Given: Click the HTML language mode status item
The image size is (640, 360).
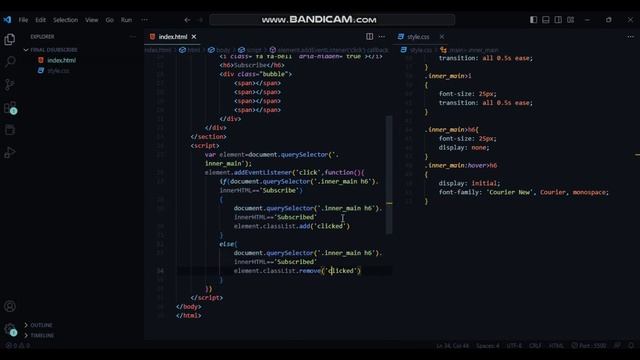Looking at the screenshot, I should 556,346.
